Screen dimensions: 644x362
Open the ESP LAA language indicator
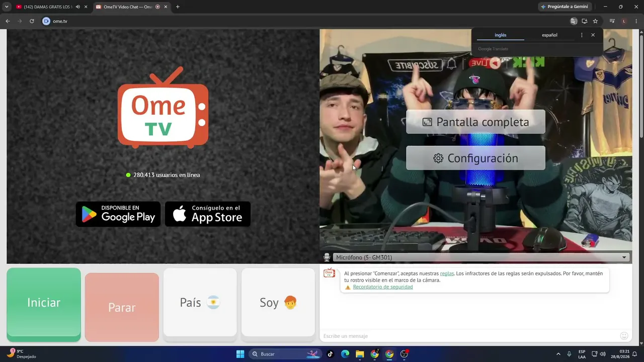582,354
